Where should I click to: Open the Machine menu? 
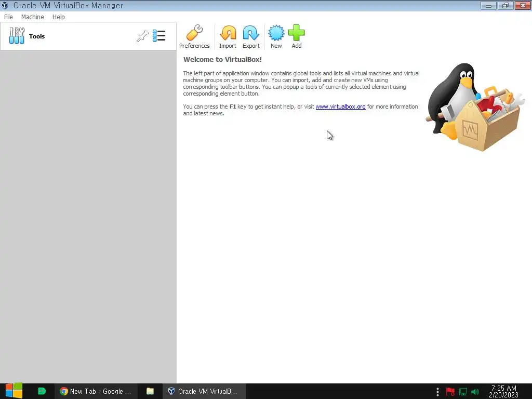click(x=33, y=17)
